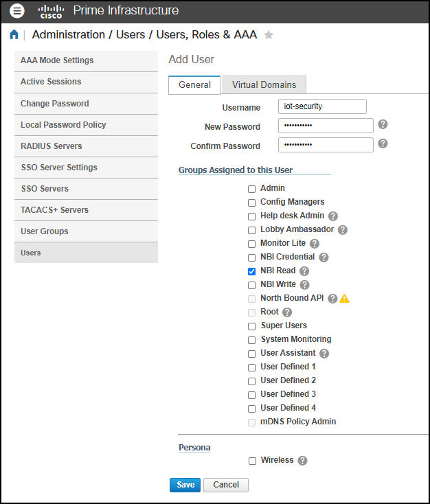The width and height of the screenshot is (430, 504).
Task: Show help for Help desk Admin group
Action: click(333, 216)
